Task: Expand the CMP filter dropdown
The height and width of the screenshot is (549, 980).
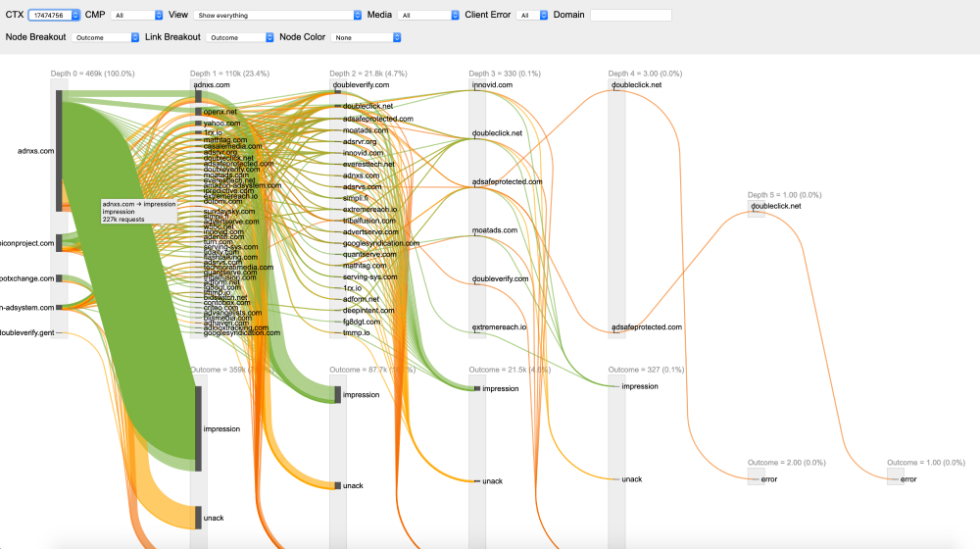Action: click(x=137, y=16)
